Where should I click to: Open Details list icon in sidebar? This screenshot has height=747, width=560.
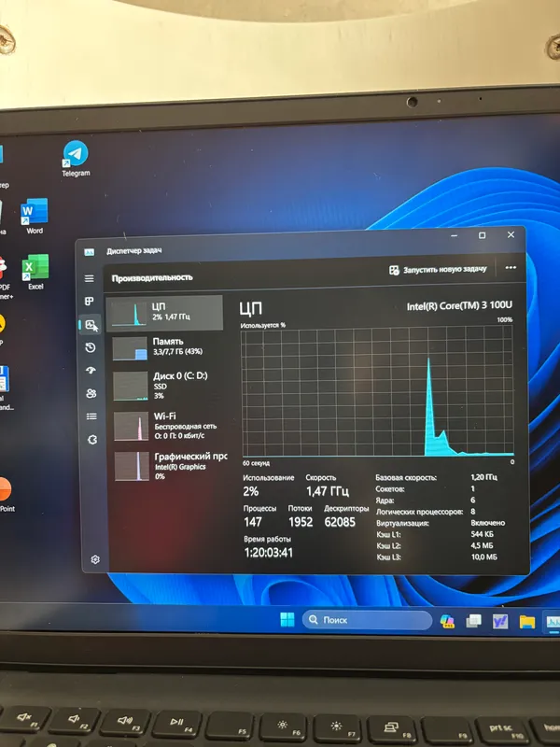click(91, 416)
